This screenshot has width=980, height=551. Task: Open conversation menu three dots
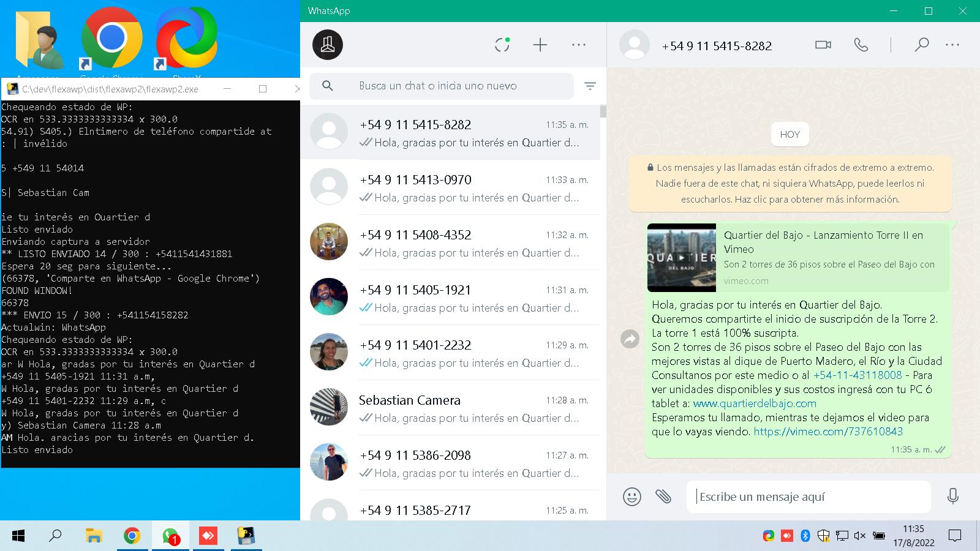point(952,45)
